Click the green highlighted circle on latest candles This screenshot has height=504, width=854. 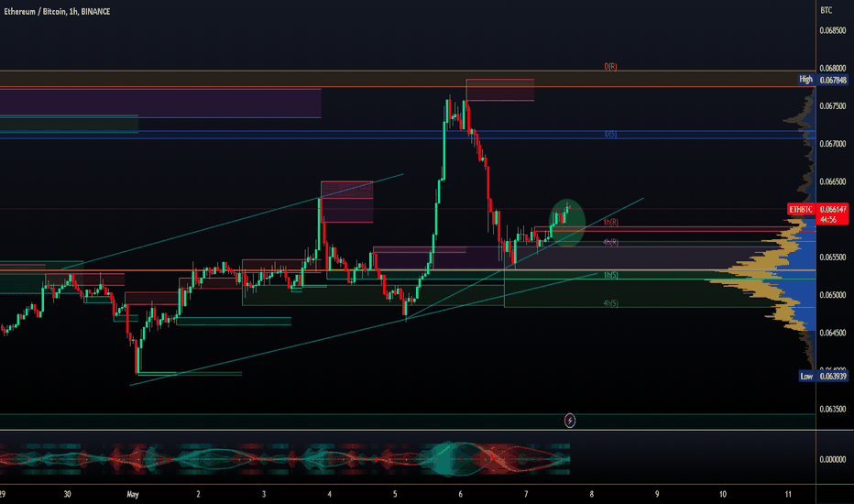click(567, 223)
